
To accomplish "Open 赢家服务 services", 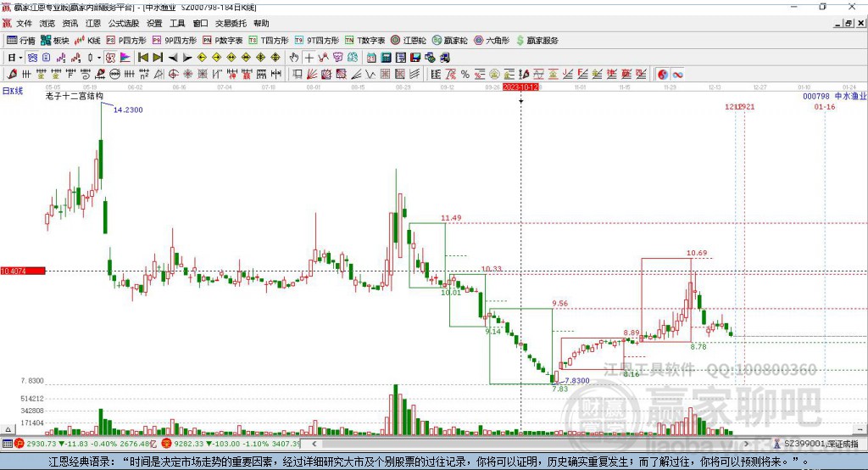I will [x=537, y=41].
